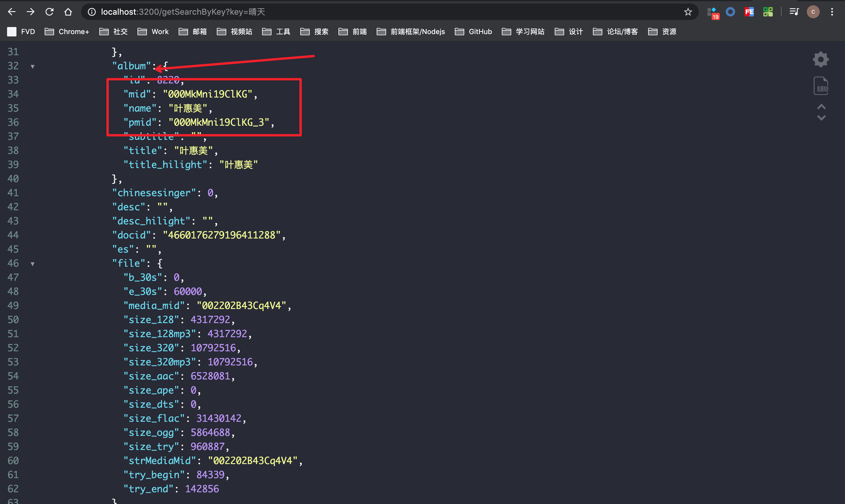The width and height of the screenshot is (845, 504).
Task: Click the profile avatar in the toolbar
Action: (813, 12)
